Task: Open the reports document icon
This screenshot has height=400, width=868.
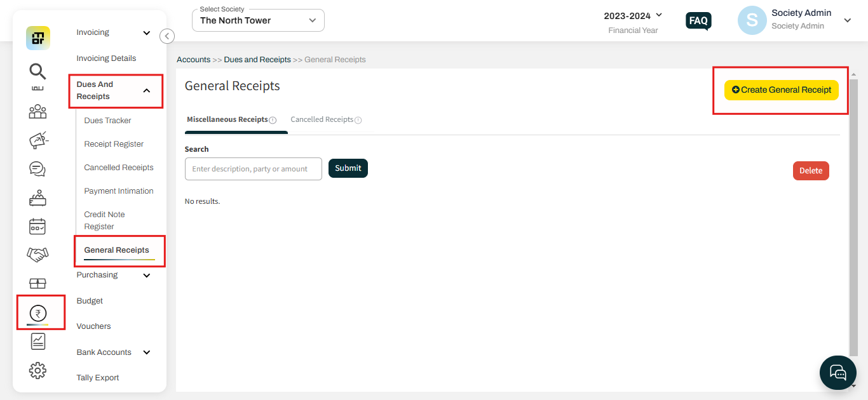Action: click(37, 341)
